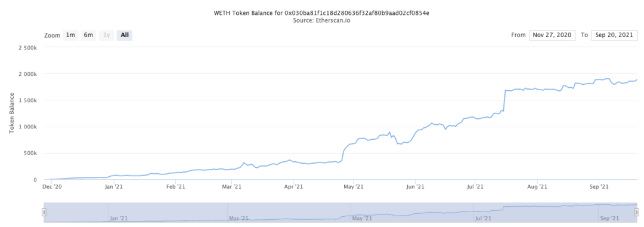The width and height of the screenshot is (644, 227).
Task: Click the Jun '21 x-axis label
Action: [415, 187]
